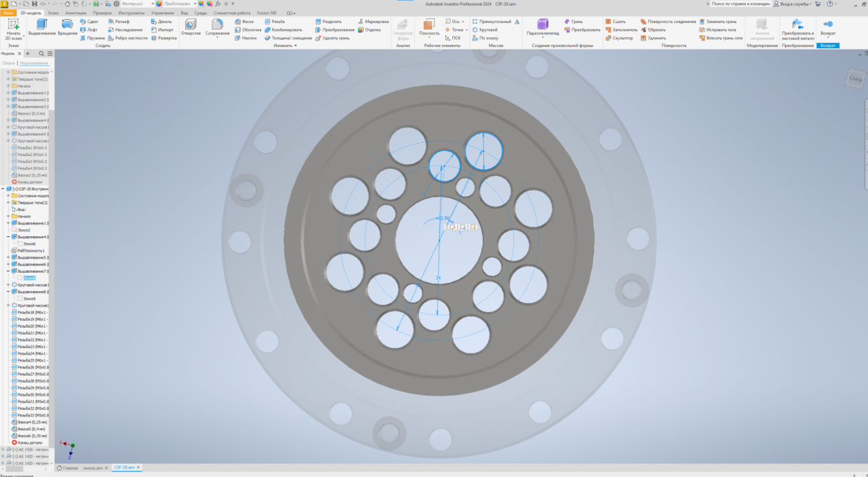
Task: Switch to the Эскиз ribbon tab
Action: pos(53,13)
